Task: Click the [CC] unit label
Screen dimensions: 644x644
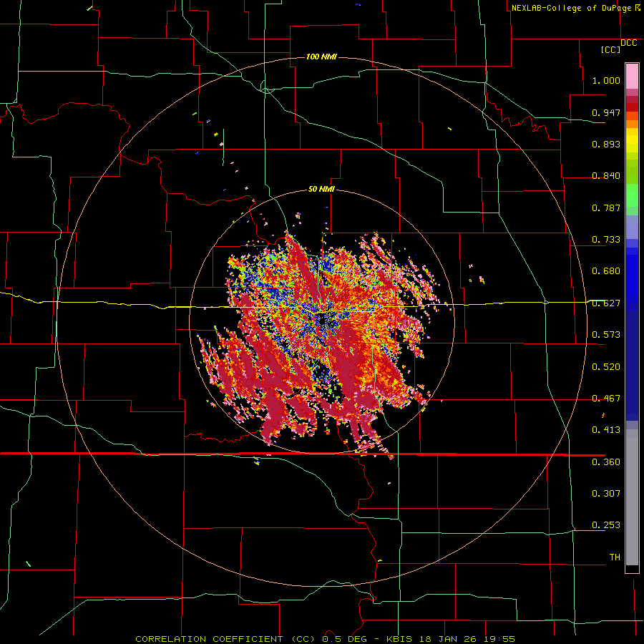Action: point(610,49)
